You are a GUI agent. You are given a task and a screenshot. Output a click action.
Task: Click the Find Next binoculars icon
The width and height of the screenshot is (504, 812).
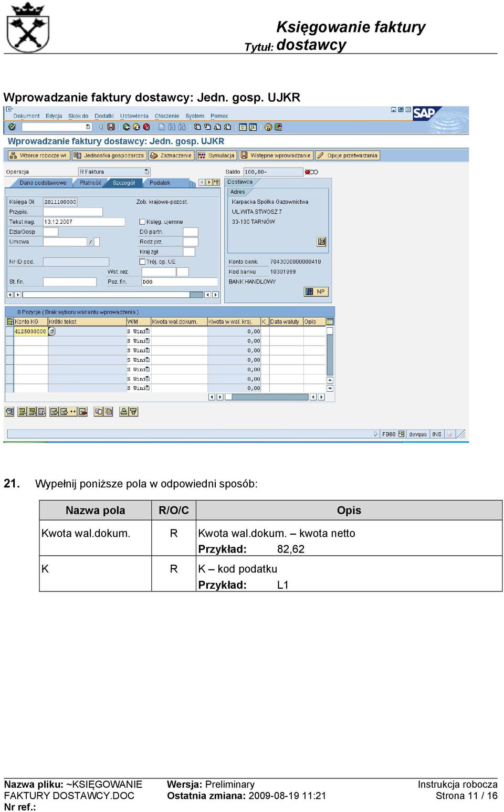tap(182, 127)
